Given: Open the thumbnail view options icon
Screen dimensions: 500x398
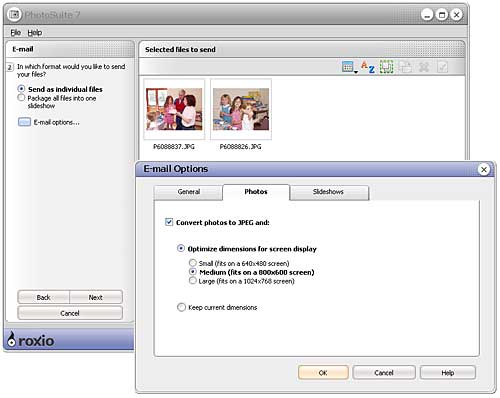Looking at the screenshot, I should click(x=349, y=67).
